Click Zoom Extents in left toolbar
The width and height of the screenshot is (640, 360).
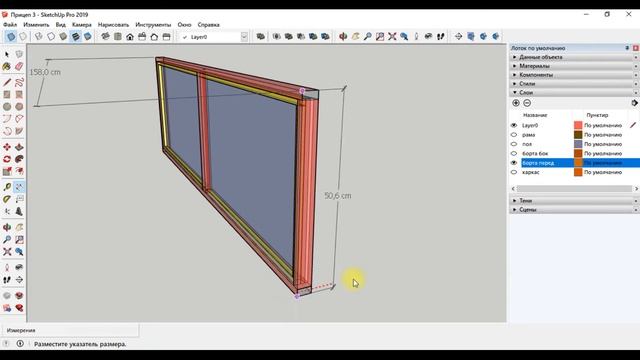[x=7, y=252]
